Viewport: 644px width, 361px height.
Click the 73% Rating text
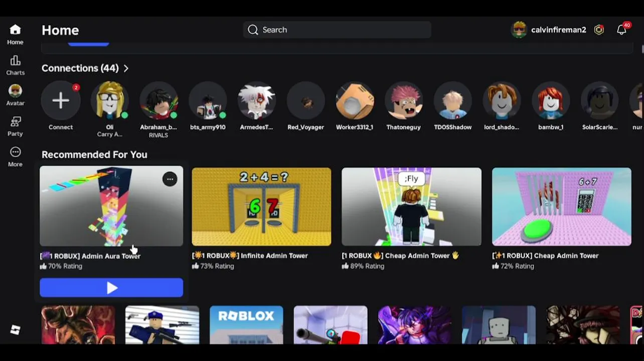pyautogui.click(x=217, y=266)
